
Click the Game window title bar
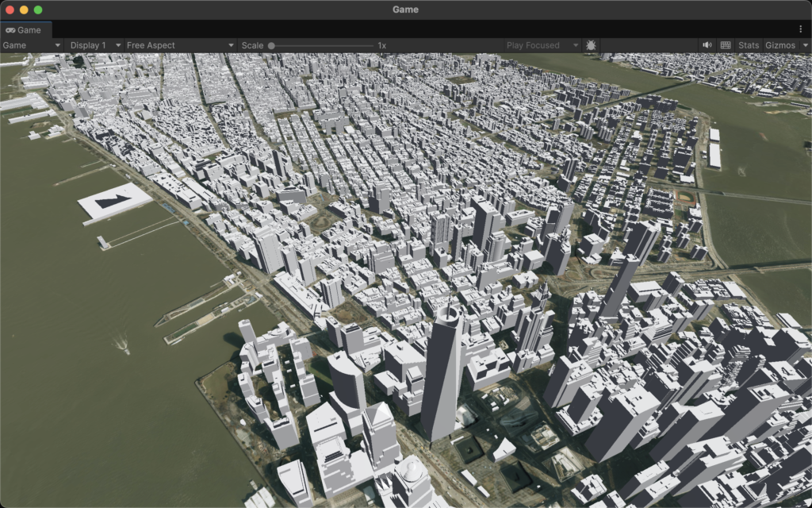(406, 10)
